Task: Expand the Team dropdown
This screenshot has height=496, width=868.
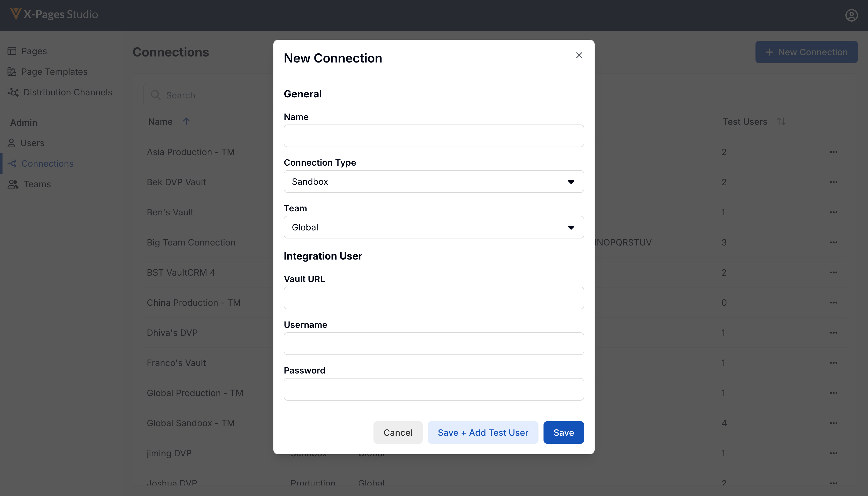Action: pyautogui.click(x=433, y=227)
